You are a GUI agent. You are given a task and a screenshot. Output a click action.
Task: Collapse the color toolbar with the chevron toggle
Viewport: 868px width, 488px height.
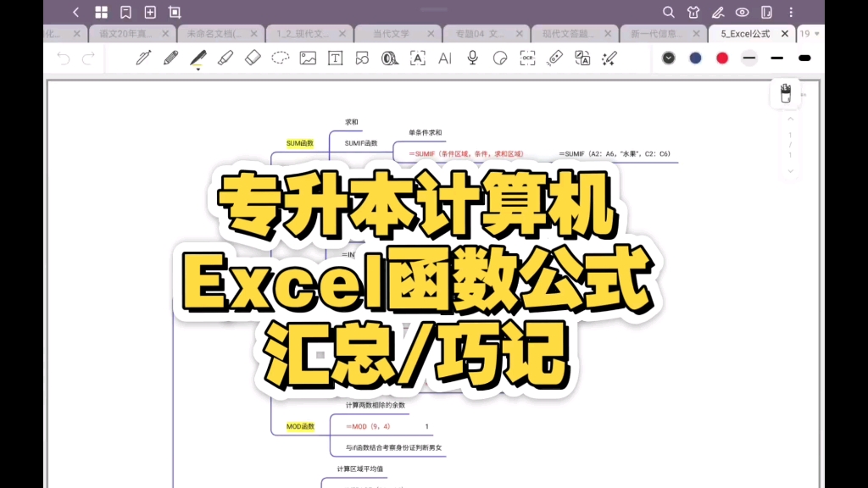point(669,58)
